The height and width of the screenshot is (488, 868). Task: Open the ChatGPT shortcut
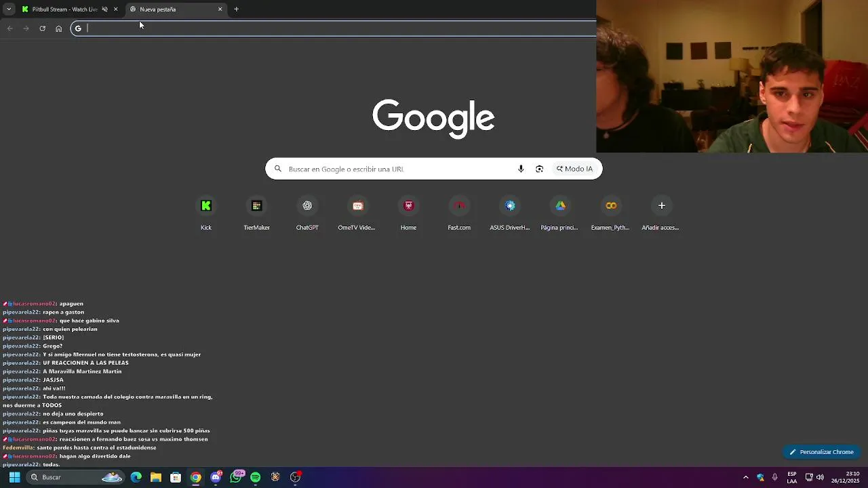(x=307, y=213)
